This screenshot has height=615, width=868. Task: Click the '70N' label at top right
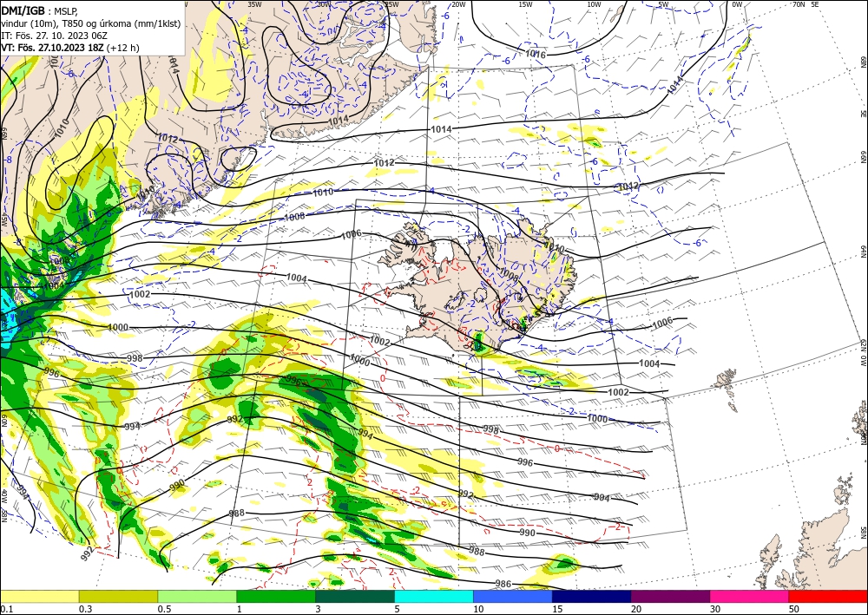pyautogui.click(x=799, y=4)
